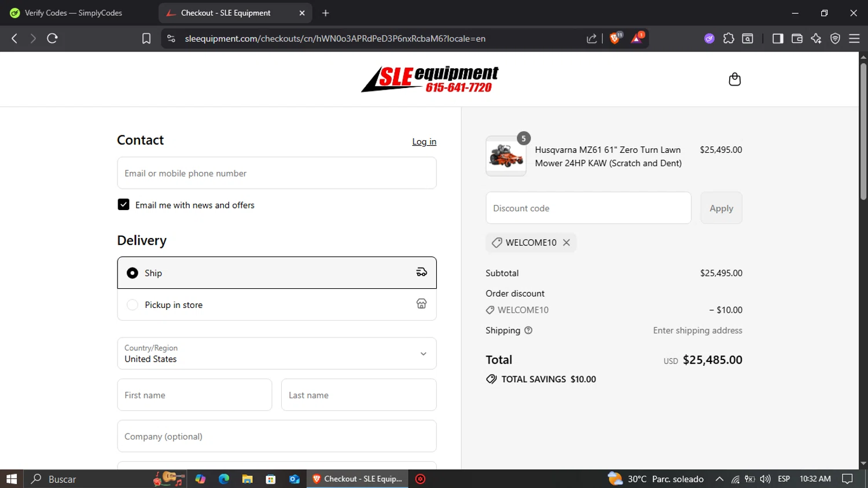The width and height of the screenshot is (868, 488).
Task: Reload the checkout page
Action: tap(53, 38)
